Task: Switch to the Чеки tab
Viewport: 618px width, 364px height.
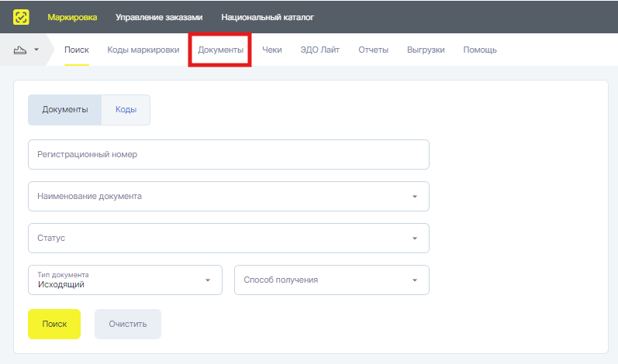Action: coord(272,50)
